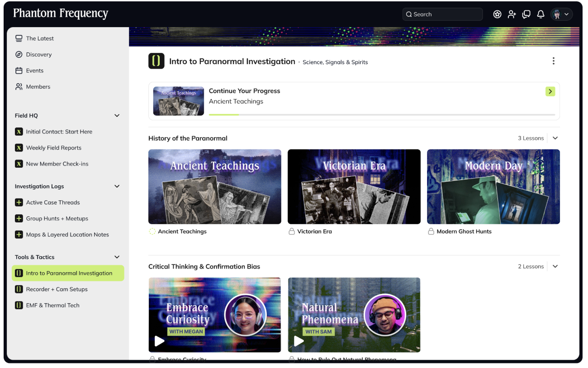Screen dimensions: 588x368
Task: Collapse History of the Paranormal section
Action: 555,138
